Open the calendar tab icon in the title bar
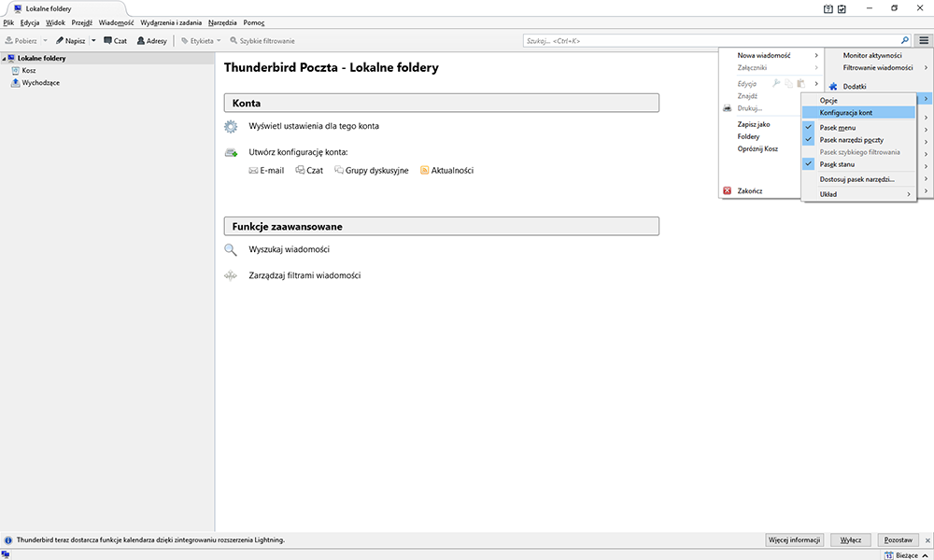Viewport: 934px width, 560px height. [828, 9]
